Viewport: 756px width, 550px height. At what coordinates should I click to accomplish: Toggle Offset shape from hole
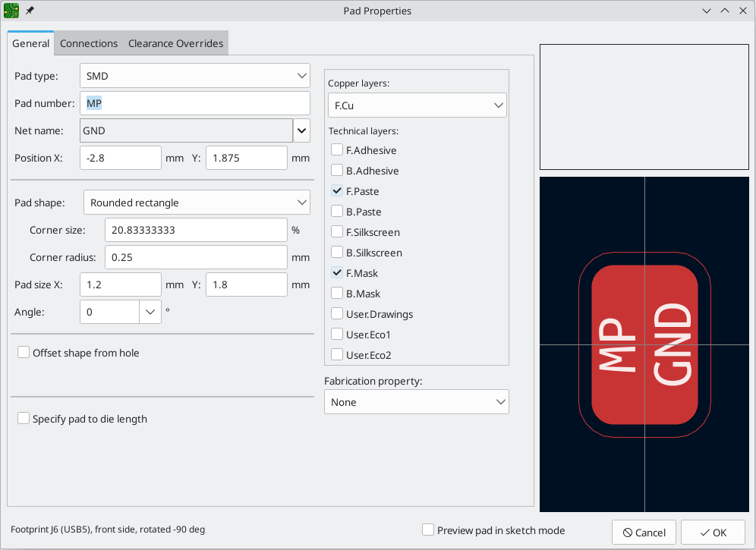pos(24,353)
